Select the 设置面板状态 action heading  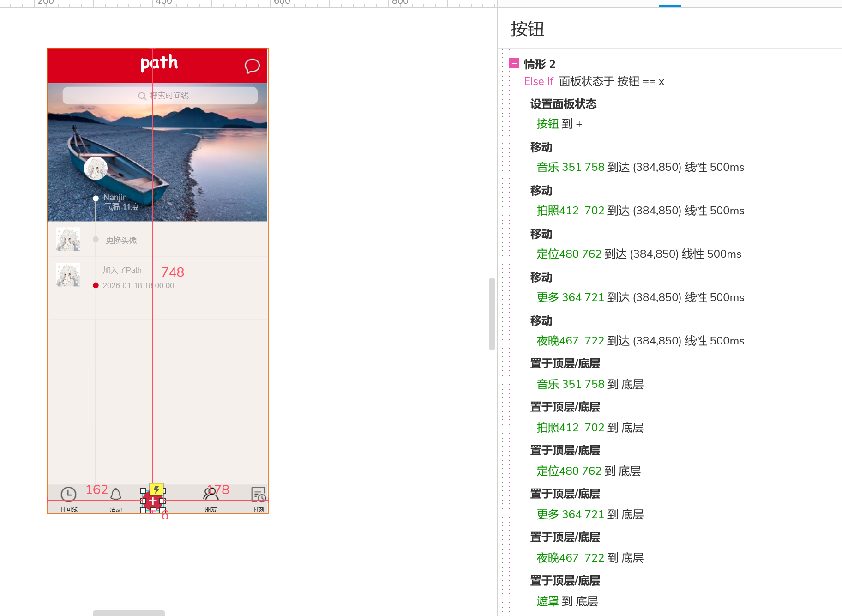pos(563,104)
